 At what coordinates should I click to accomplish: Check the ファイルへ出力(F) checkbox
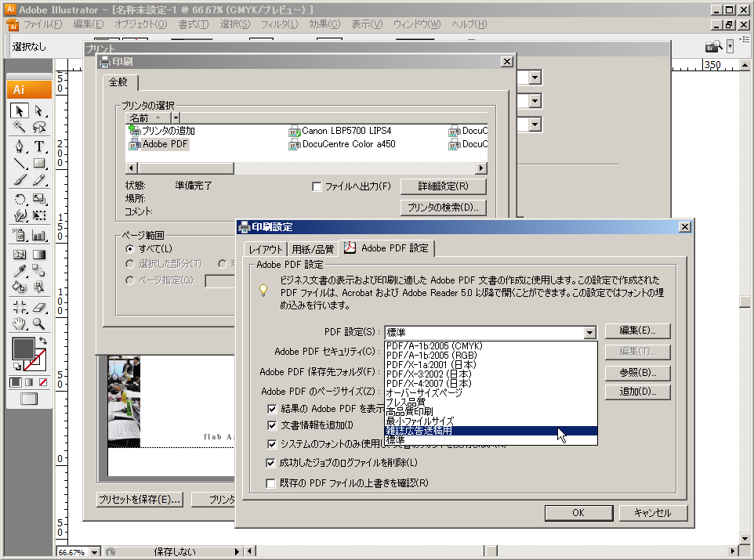317,186
